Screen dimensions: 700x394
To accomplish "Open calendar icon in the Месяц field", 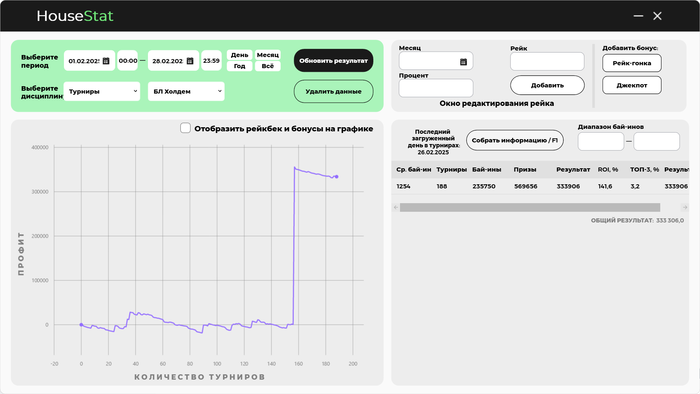I will (x=463, y=62).
